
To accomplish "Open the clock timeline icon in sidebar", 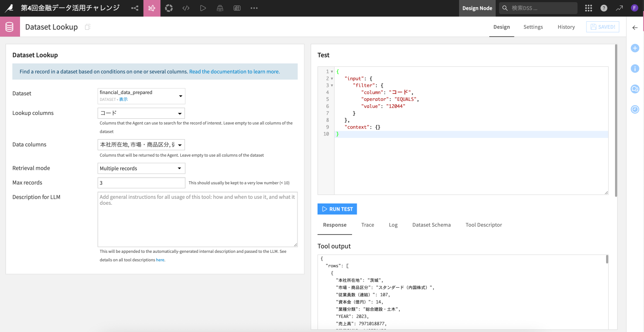I will coord(635,109).
